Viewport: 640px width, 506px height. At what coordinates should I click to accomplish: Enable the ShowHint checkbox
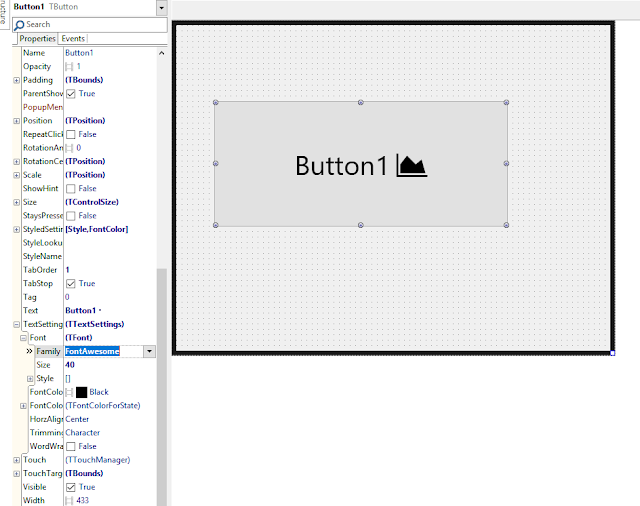click(71, 189)
